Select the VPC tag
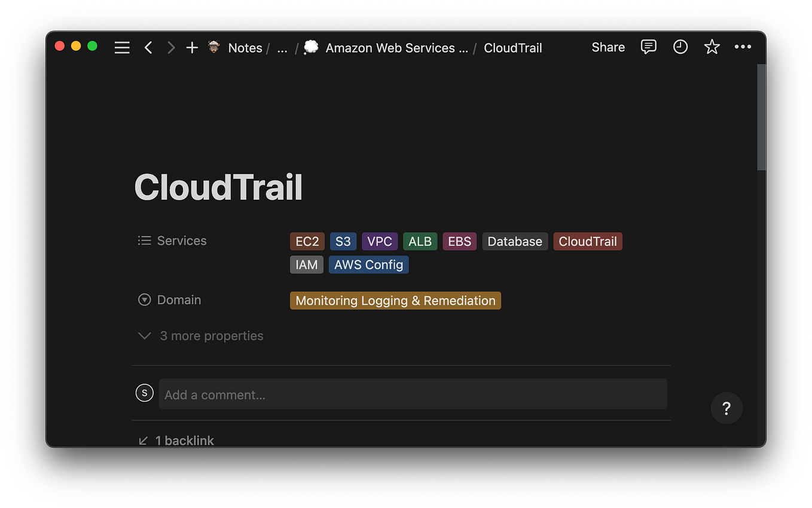The width and height of the screenshot is (812, 508). (x=380, y=241)
